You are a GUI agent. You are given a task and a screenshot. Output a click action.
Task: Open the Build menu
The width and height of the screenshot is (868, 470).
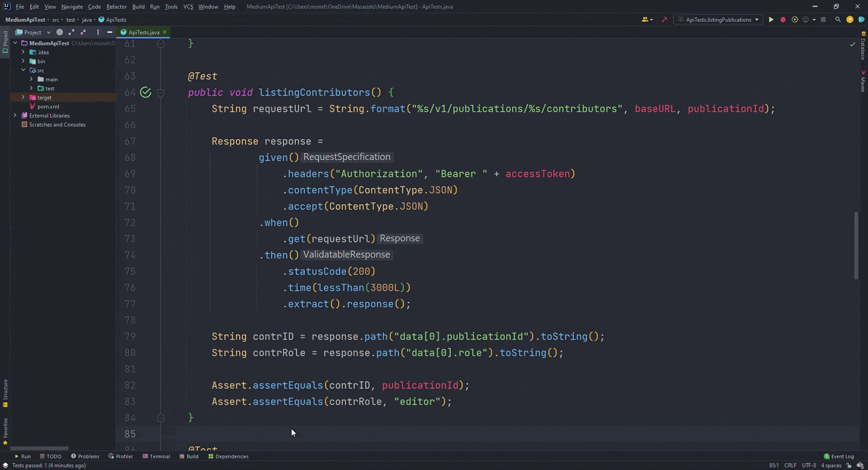(x=138, y=7)
